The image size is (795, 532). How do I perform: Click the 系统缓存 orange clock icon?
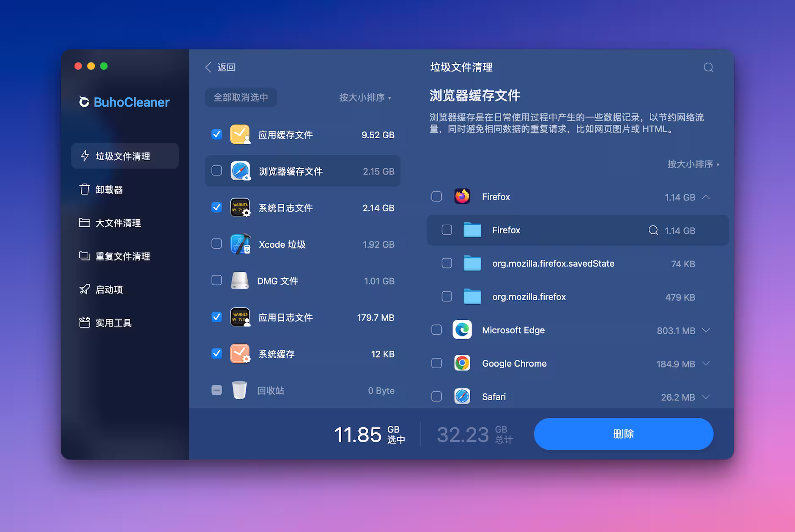pyautogui.click(x=240, y=354)
